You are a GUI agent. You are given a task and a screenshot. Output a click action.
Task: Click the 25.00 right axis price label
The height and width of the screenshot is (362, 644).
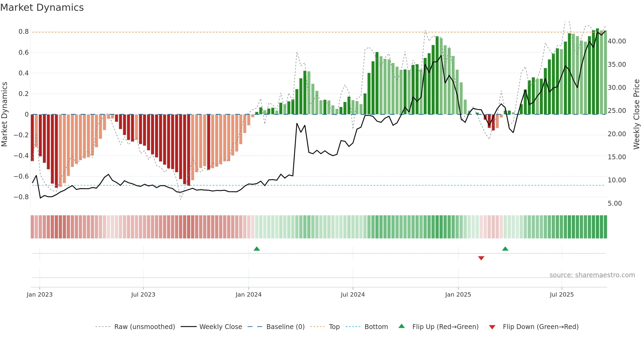tap(617, 110)
